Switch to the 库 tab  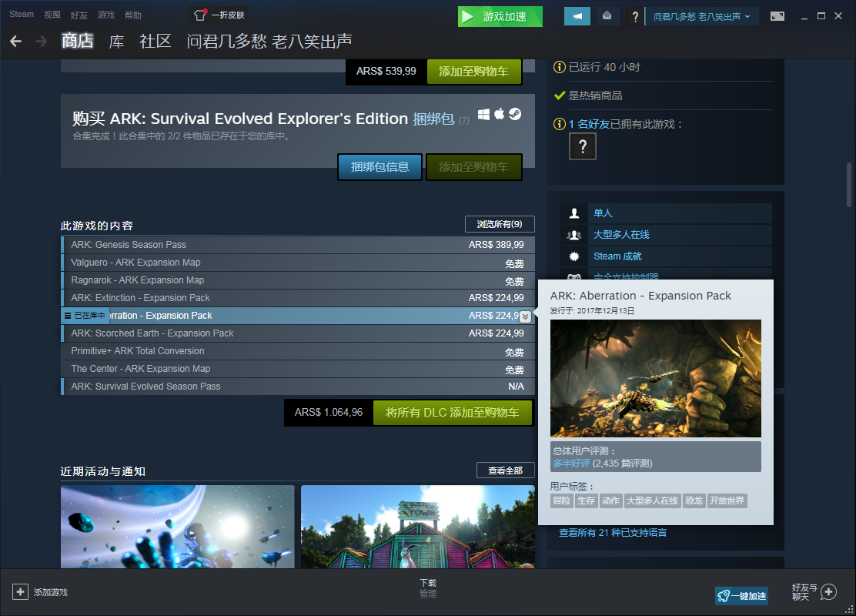coord(116,41)
